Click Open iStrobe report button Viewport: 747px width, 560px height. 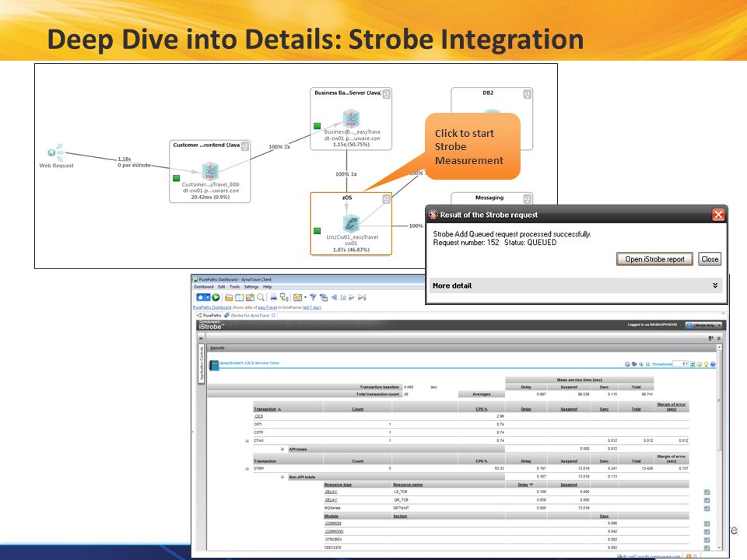[654, 259]
